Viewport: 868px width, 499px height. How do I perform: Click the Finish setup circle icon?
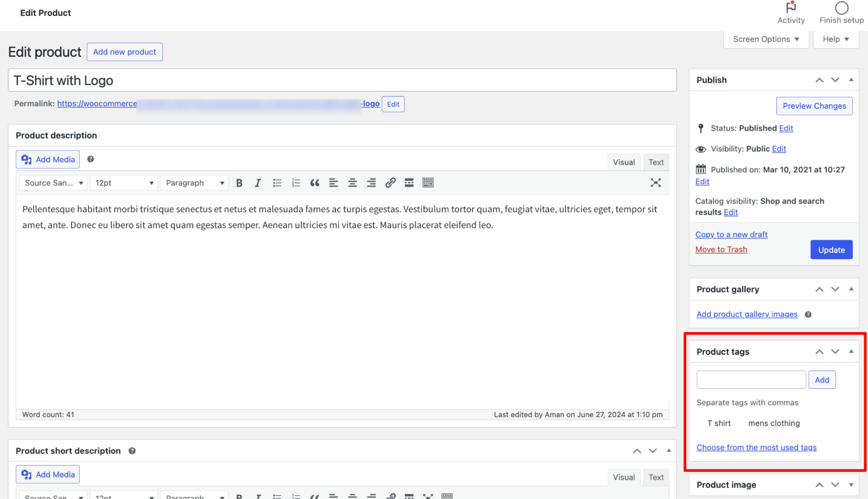coord(842,8)
